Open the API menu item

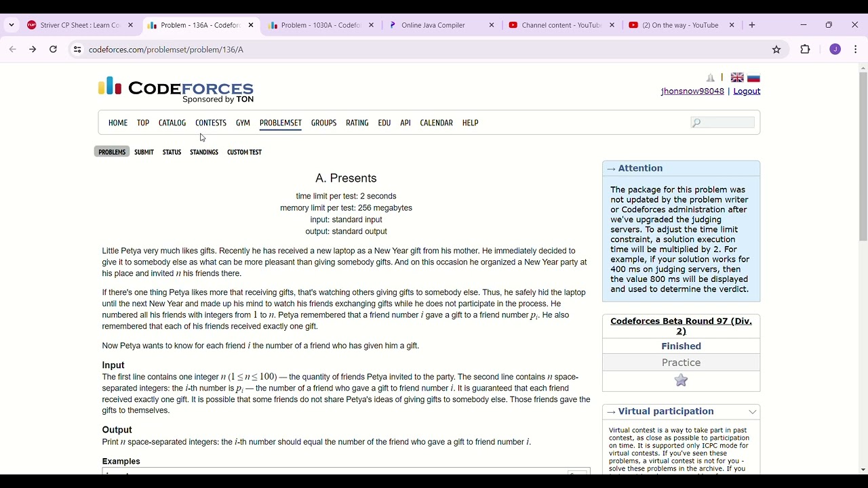click(406, 123)
